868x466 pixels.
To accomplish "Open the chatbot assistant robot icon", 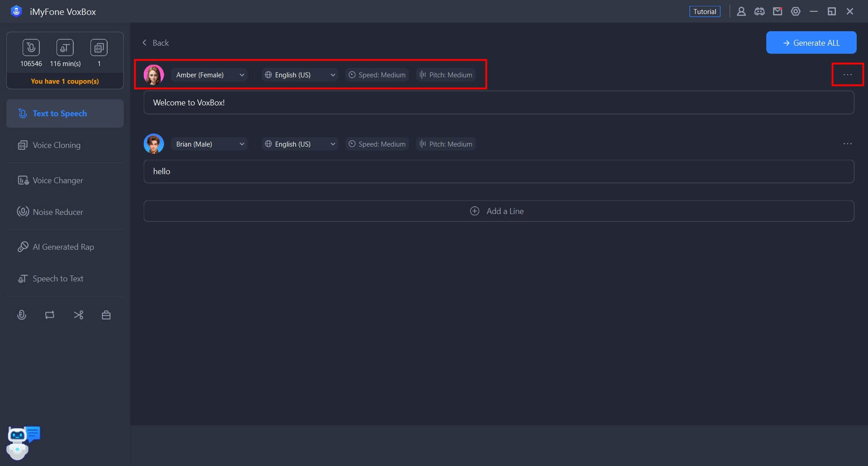I will pyautogui.click(x=23, y=442).
